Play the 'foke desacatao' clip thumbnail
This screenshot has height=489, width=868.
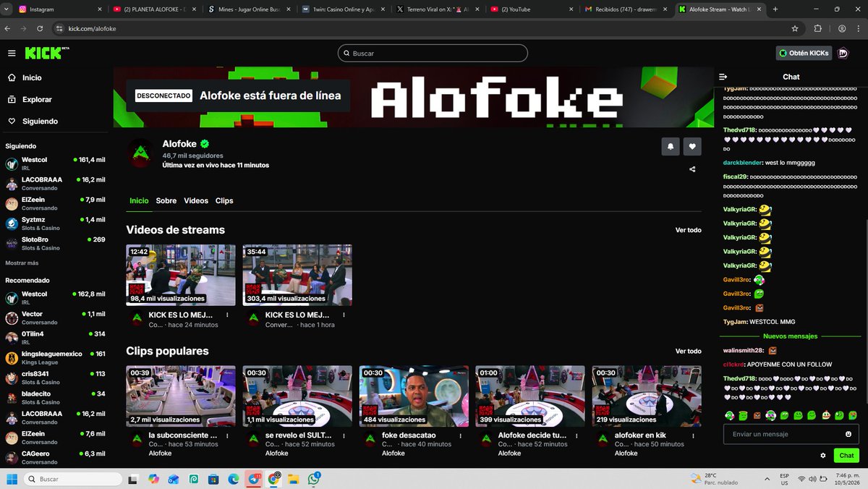pyautogui.click(x=414, y=396)
